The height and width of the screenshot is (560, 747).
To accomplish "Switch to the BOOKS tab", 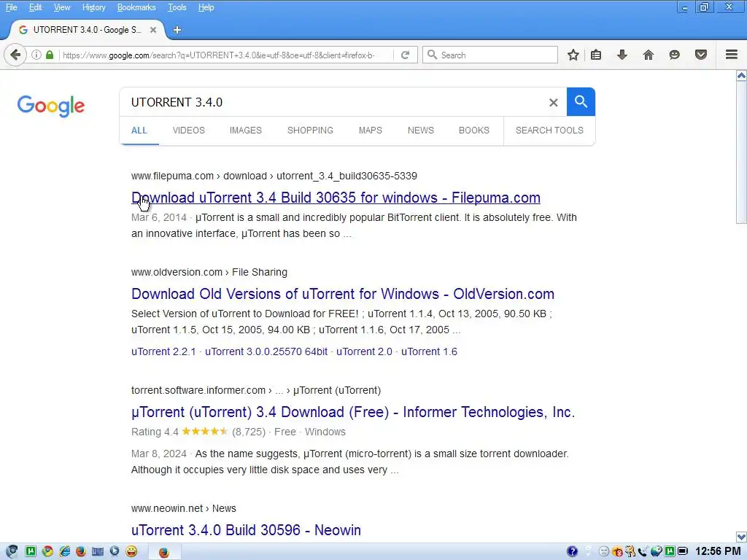I will pos(474,131).
